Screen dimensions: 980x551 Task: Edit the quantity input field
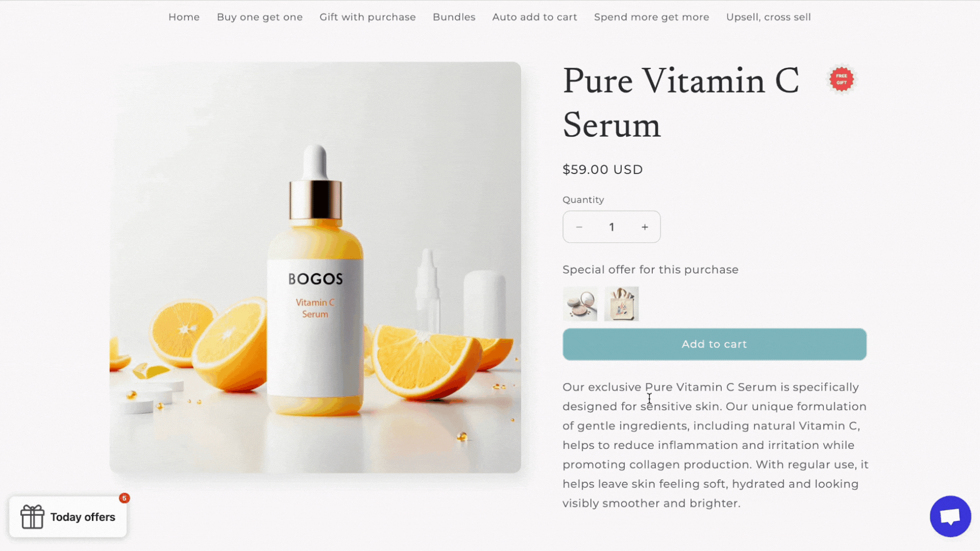tap(611, 227)
